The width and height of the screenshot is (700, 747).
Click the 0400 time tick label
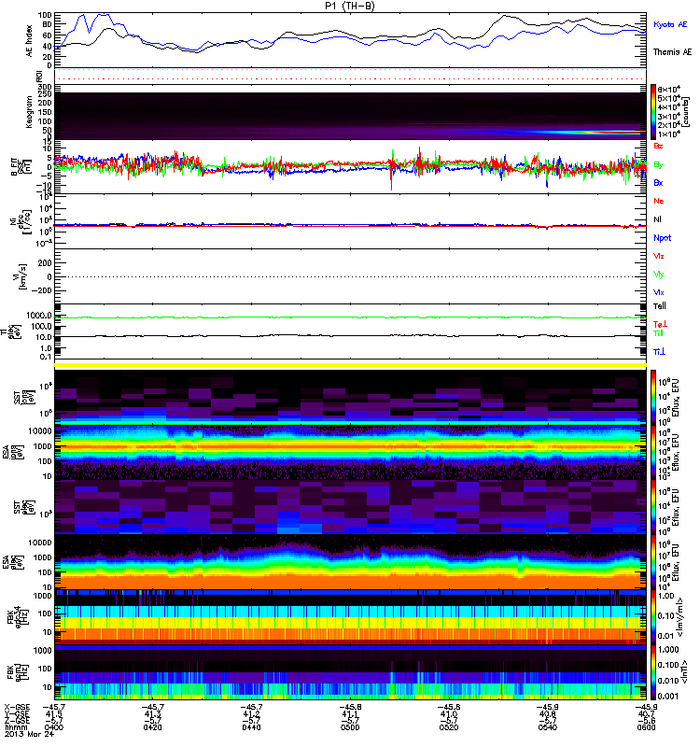coord(54,727)
